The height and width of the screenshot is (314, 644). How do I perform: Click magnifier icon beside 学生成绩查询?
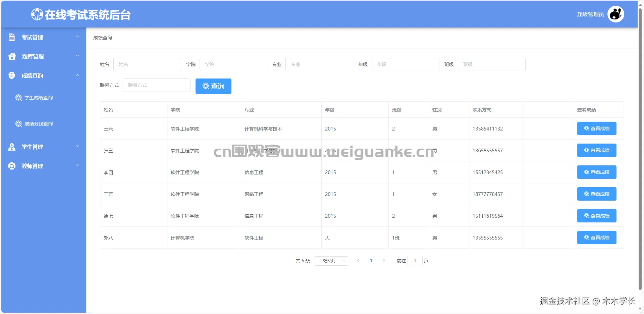click(x=19, y=98)
